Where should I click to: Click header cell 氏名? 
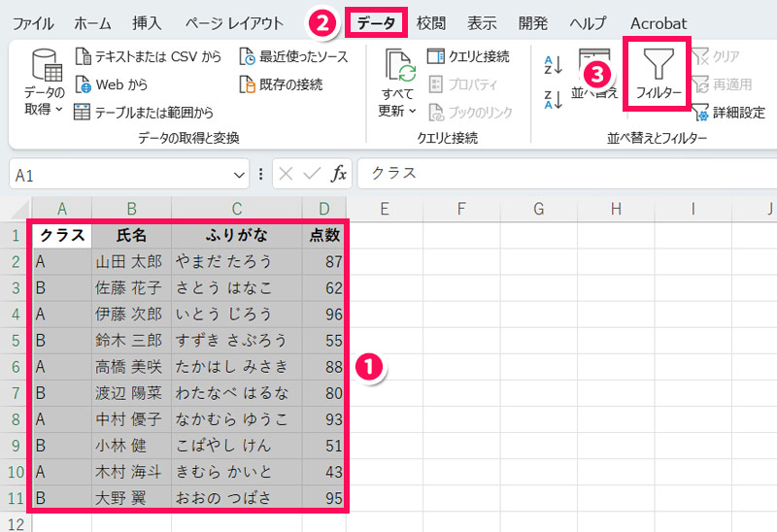tap(132, 235)
